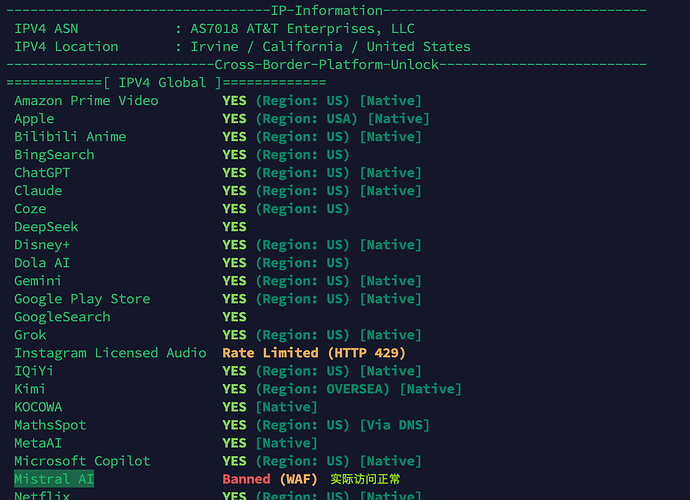Click the USA region text for Apple
This screenshot has width=690, height=500.
tap(341, 119)
